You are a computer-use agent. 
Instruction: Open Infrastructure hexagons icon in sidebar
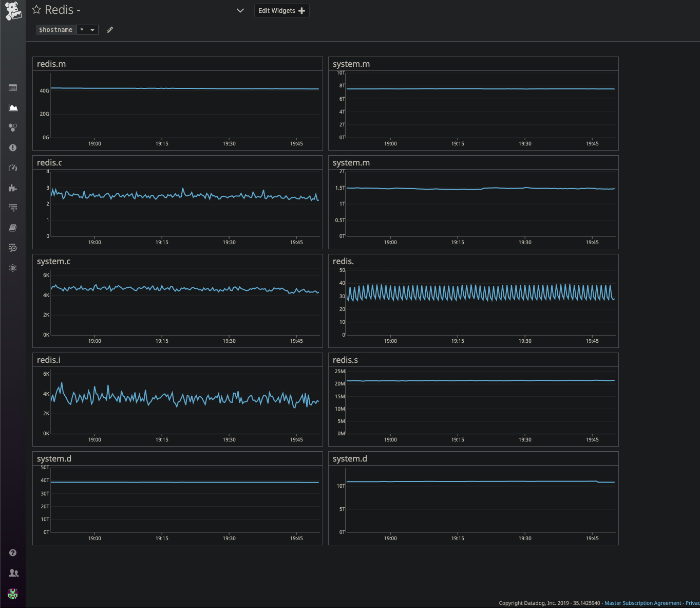pyautogui.click(x=13, y=127)
